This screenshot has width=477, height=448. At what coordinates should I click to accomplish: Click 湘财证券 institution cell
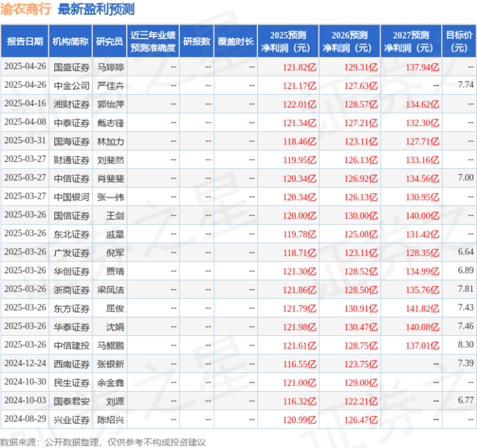click(x=72, y=104)
